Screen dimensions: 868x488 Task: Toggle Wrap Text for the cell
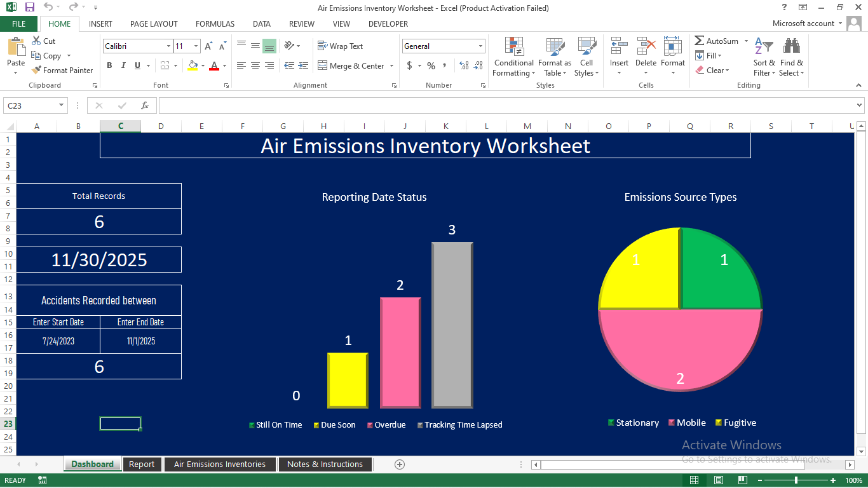[340, 46]
